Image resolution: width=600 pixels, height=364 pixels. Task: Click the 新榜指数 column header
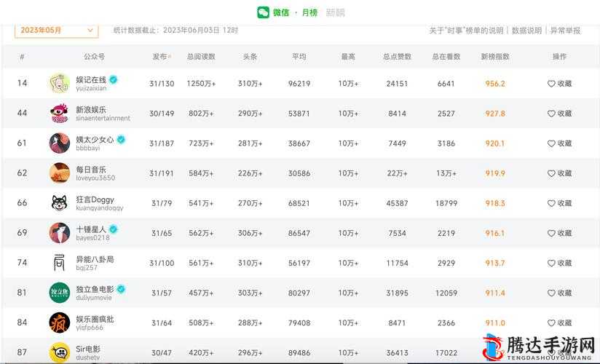point(495,57)
